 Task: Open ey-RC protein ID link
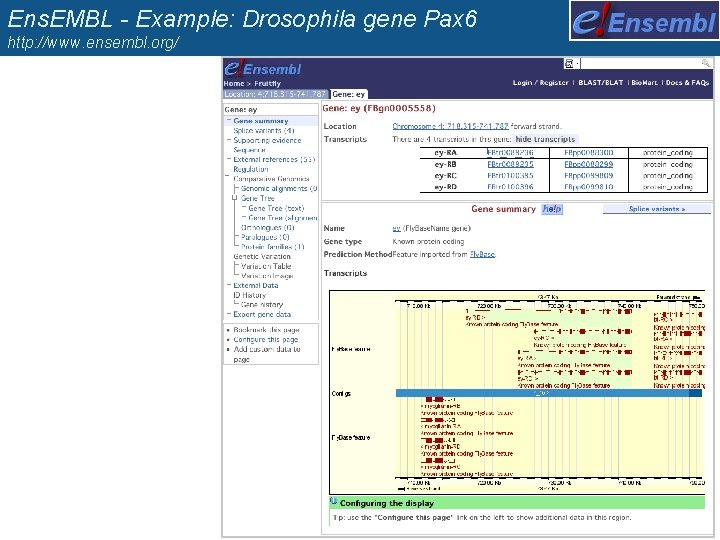click(x=589, y=175)
